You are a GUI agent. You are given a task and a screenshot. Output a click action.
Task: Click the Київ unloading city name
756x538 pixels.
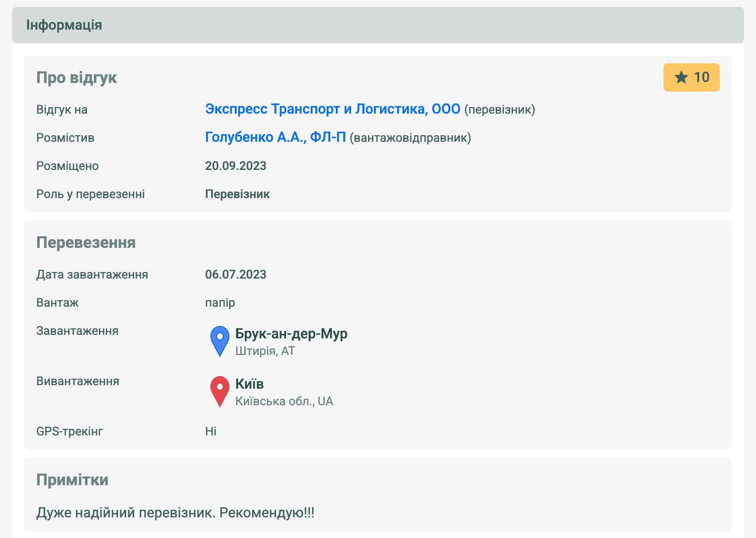click(249, 384)
